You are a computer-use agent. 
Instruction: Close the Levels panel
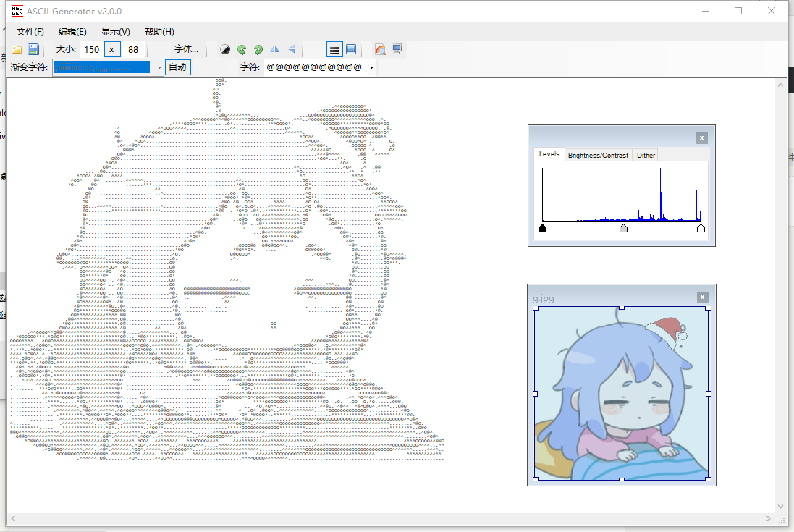pos(701,138)
